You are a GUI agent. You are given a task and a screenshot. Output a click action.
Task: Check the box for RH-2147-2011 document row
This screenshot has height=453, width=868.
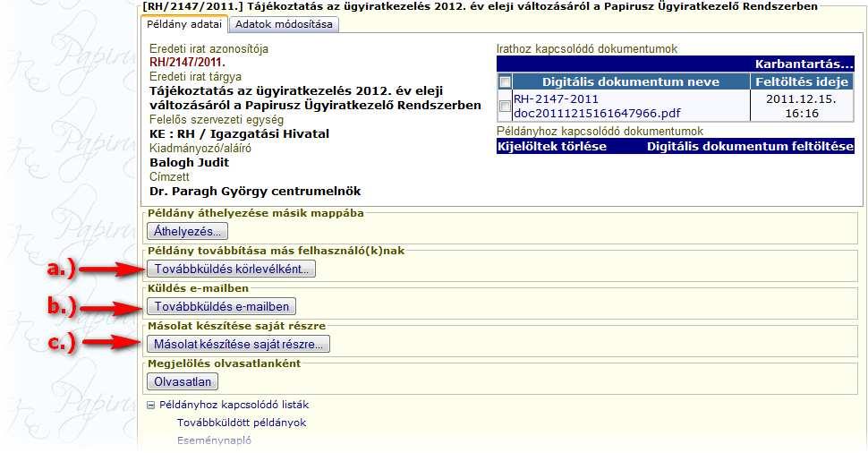tap(505, 106)
